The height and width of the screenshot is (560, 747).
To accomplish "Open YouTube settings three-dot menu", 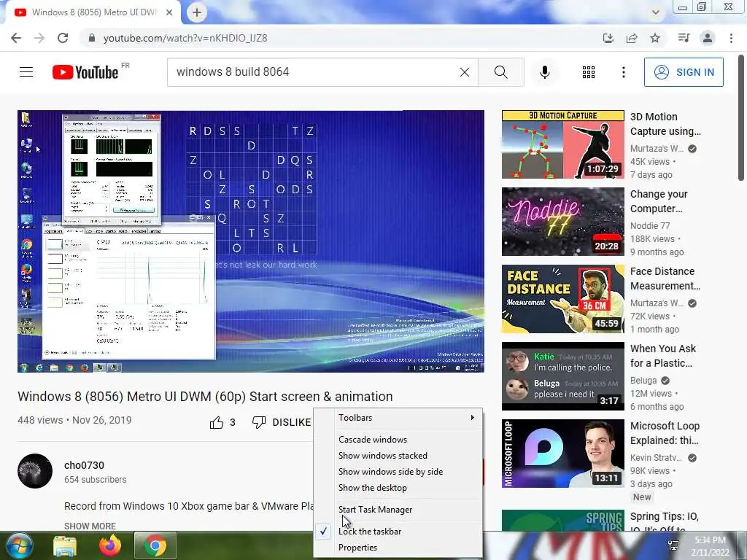I will [624, 72].
